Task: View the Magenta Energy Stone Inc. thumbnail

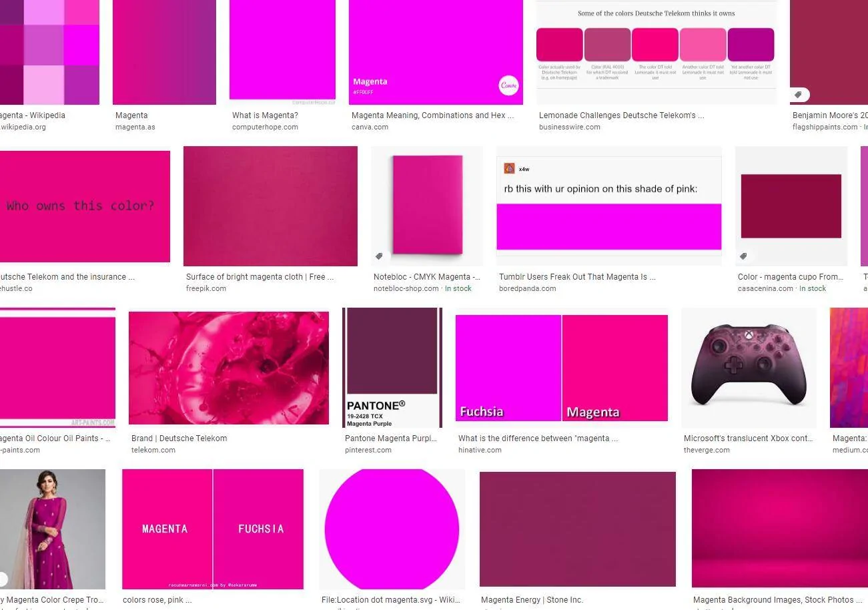Action: pyautogui.click(x=578, y=529)
